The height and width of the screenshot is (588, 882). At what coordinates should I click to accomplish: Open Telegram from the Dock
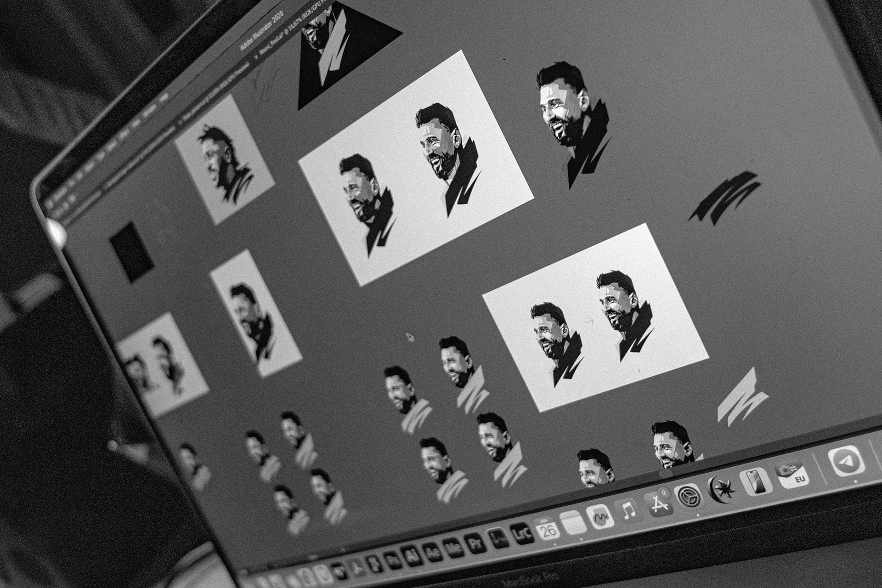coord(847,461)
